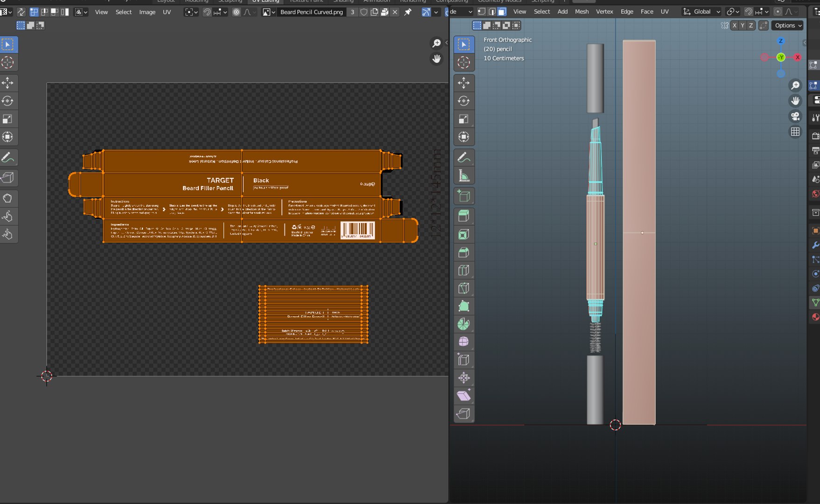Toggle snapping magnet in the 3D viewport header

click(749, 12)
